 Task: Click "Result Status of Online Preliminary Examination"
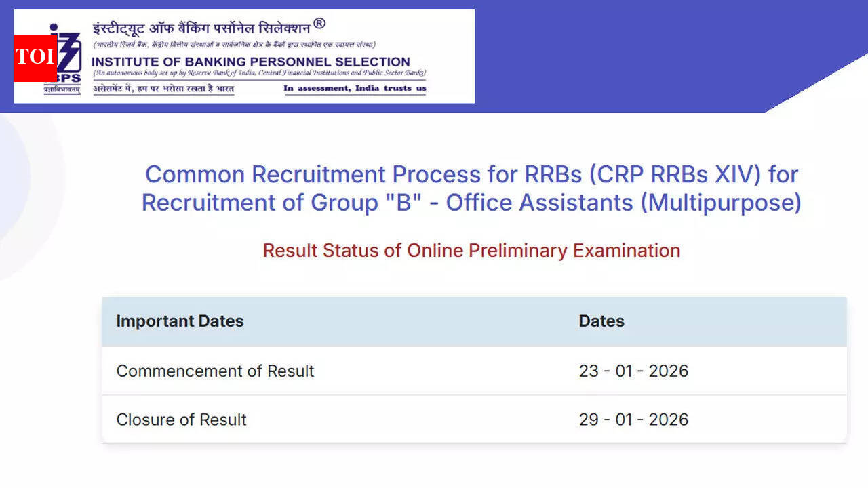click(471, 250)
